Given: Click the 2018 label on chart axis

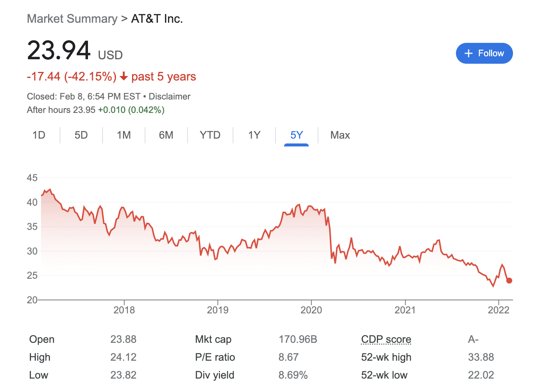Looking at the screenshot, I should click(x=124, y=310).
